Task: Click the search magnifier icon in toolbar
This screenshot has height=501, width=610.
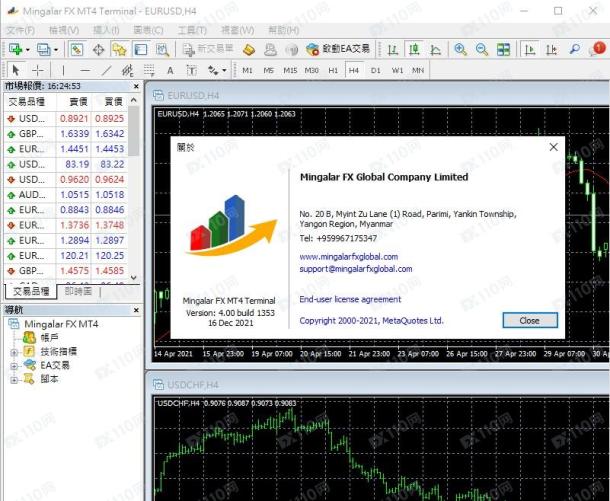Action: (574, 49)
